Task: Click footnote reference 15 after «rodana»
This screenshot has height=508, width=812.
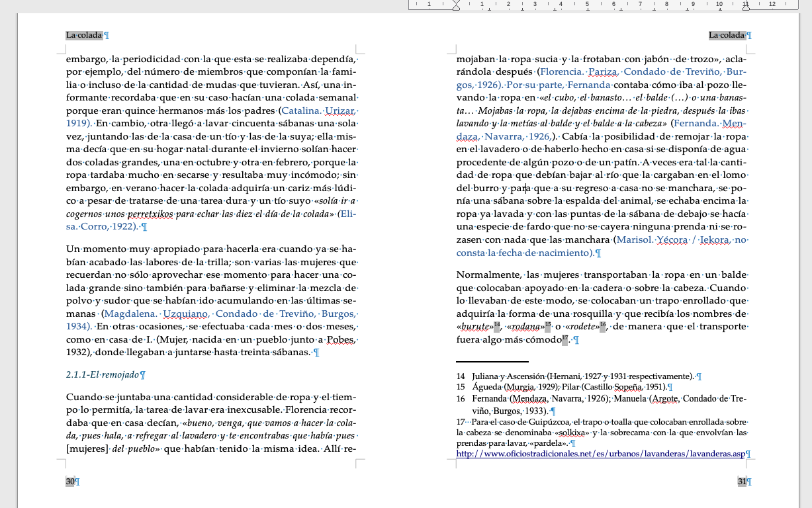Action: [x=548, y=325]
